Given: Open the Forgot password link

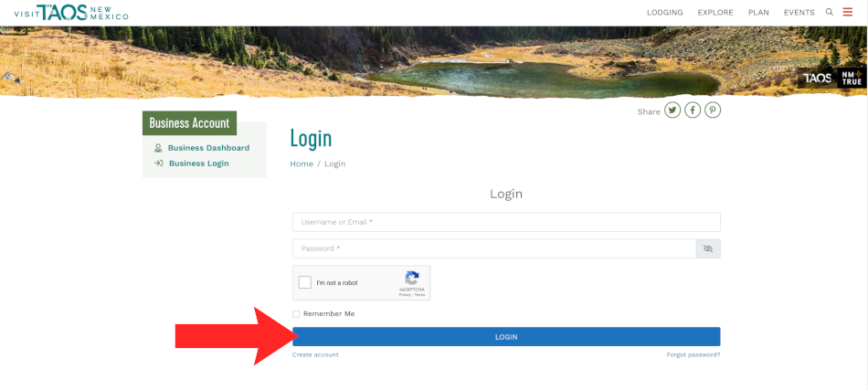Looking at the screenshot, I should point(693,354).
